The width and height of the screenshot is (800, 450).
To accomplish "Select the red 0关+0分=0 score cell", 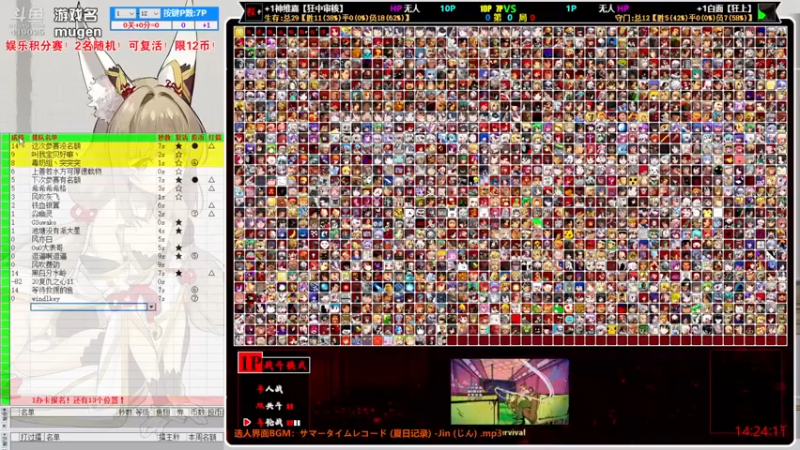I will click(141, 25).
